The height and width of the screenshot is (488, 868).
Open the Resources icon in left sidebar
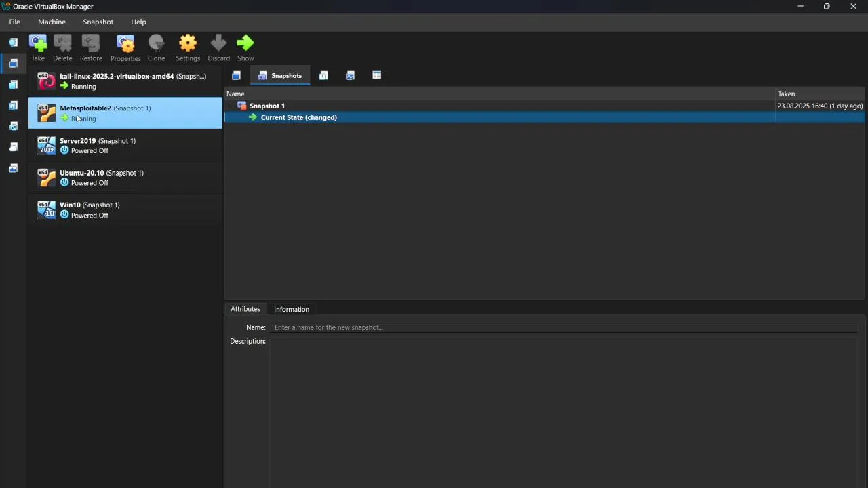pos(13,168)
